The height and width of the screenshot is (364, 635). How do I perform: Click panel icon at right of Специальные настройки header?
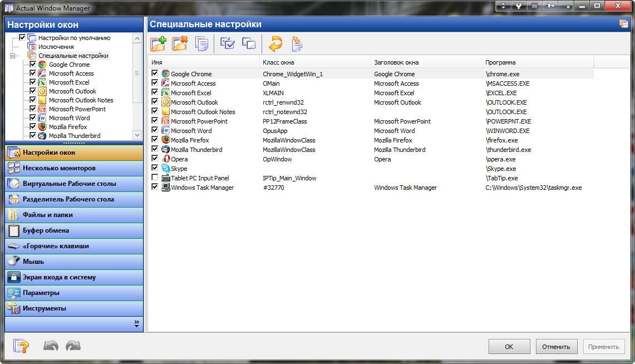[x=624, y=24]
